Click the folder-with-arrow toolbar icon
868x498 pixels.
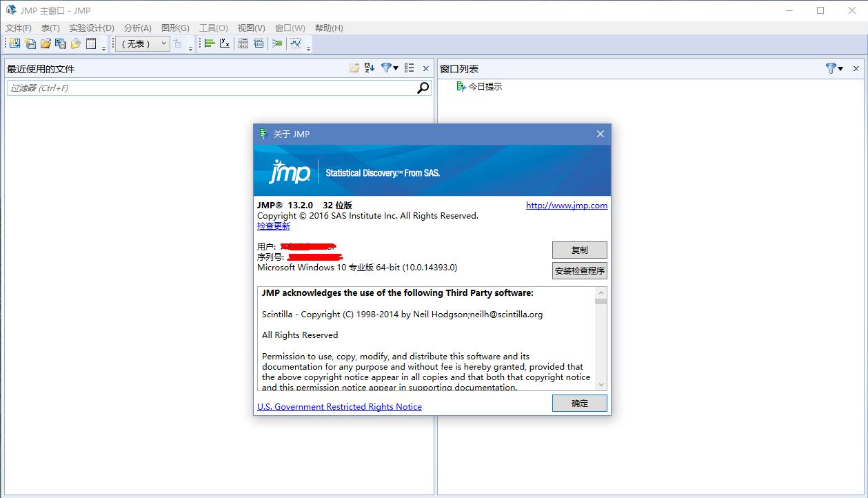tap(76, 43)
